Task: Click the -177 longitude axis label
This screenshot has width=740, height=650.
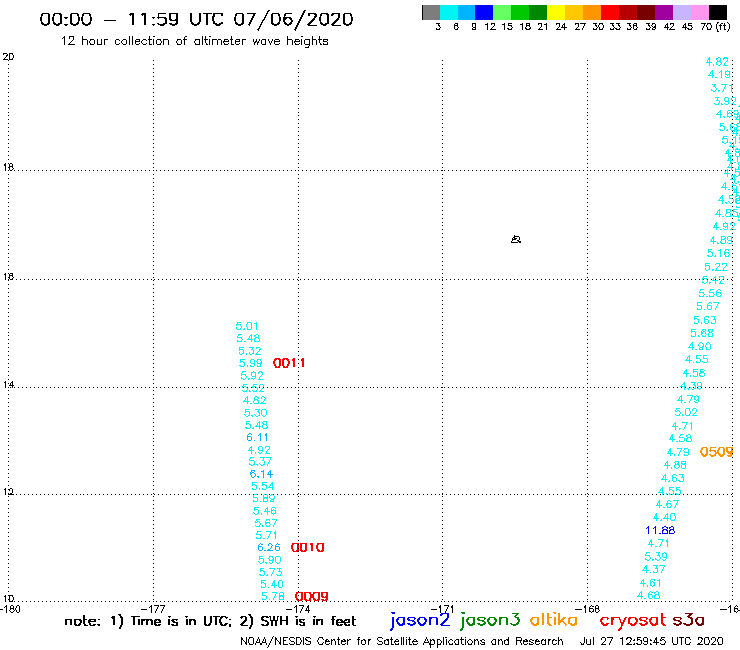Action: pyautogui.click(x=153, y=609)
